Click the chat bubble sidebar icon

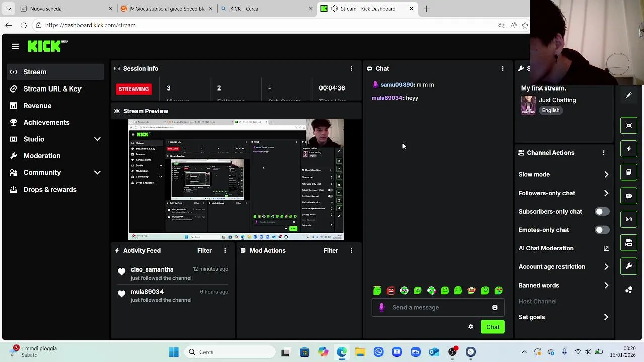pyautogui.click(x=629, y=196)
